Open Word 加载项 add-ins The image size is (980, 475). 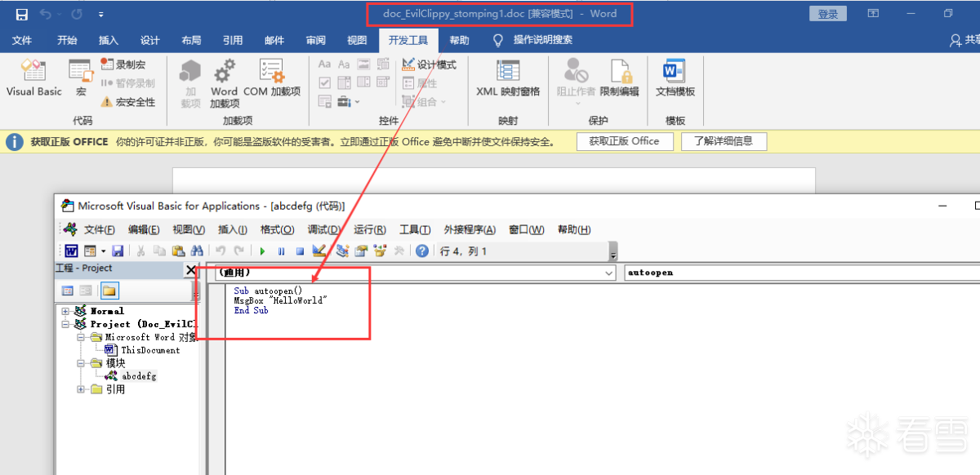[x=224, y=82]
